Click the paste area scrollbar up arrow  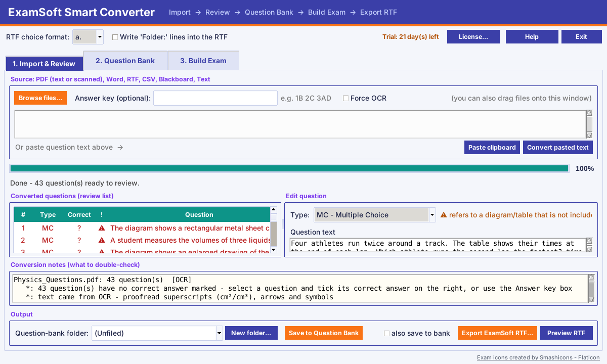(589, 114)
